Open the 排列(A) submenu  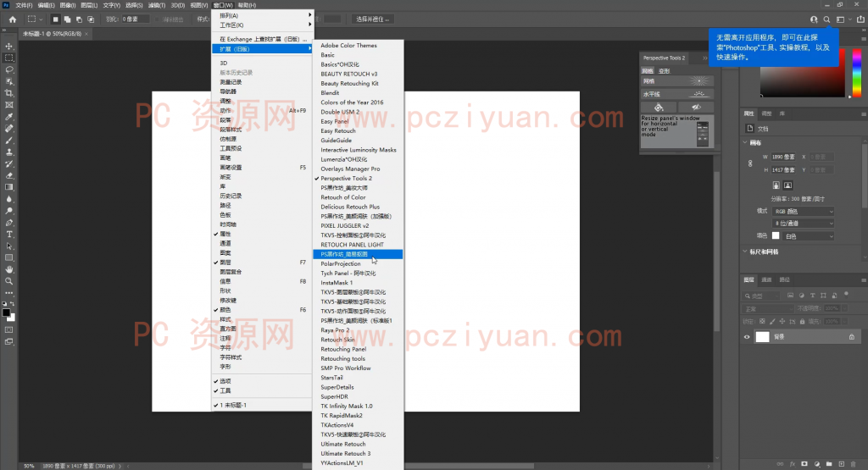261,15
